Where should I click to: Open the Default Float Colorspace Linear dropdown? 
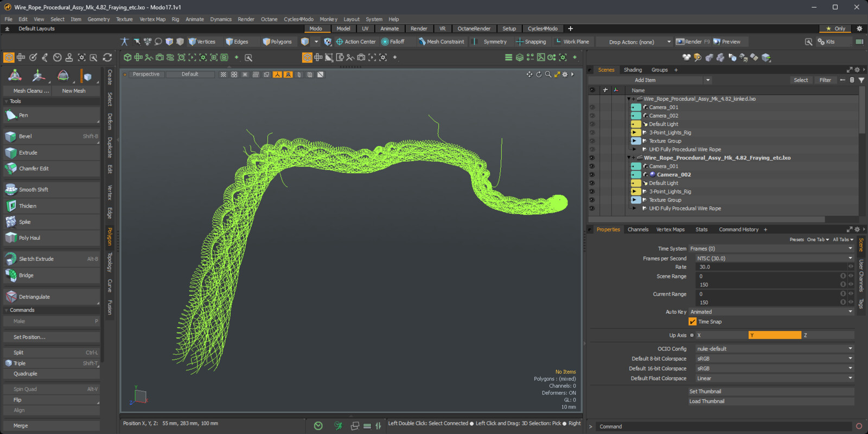coord(775,378)
